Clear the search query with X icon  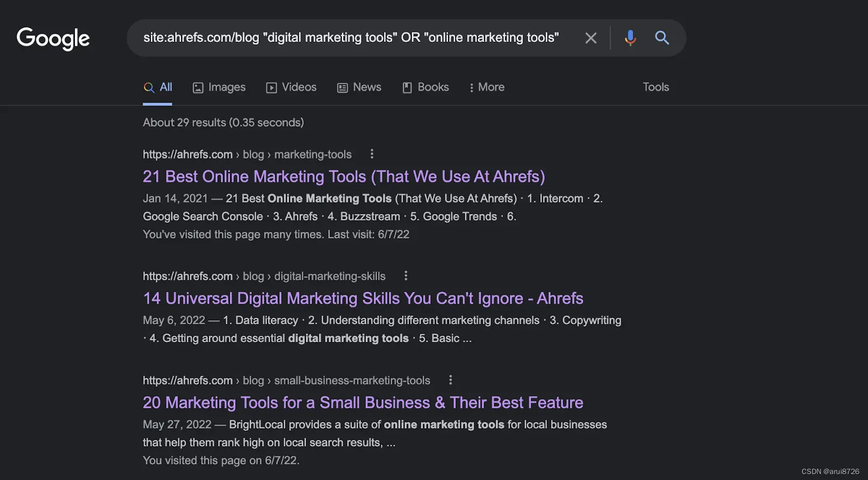click(x=591, y=38)
